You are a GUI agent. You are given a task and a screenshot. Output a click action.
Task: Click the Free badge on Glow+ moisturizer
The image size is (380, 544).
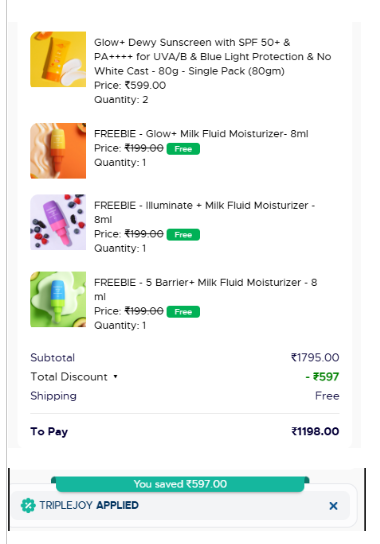coord(183,149)
